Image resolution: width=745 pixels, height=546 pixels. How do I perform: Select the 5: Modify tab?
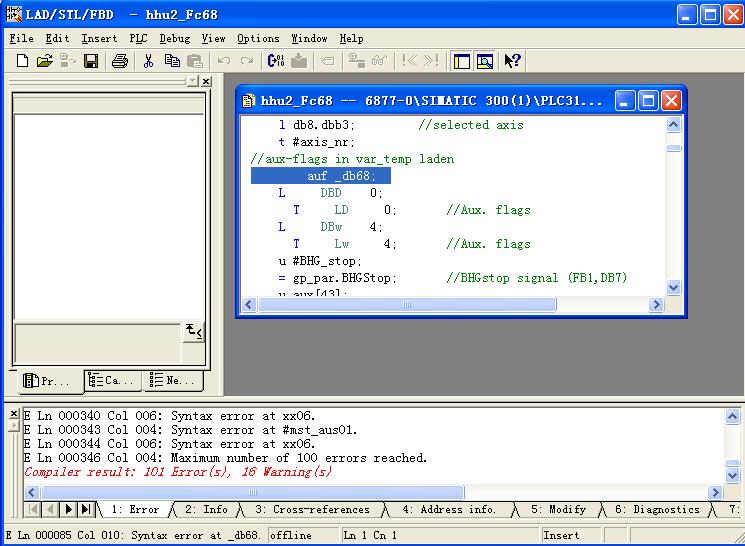click(x=558, y=509)
